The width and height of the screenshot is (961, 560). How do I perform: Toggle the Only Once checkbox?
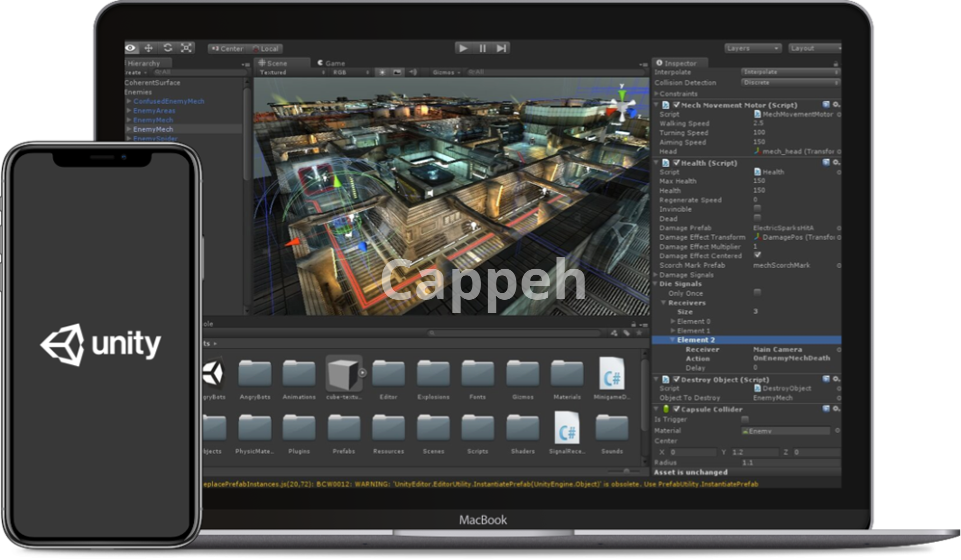757,293
